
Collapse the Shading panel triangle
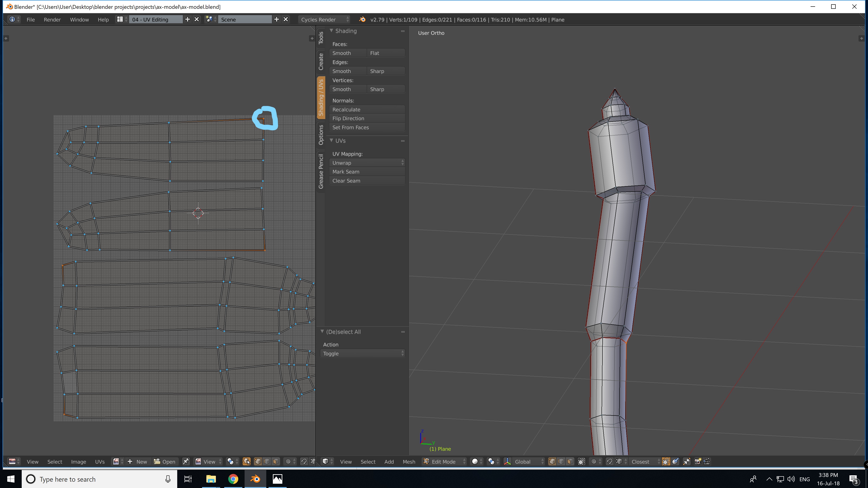pos(332,31)
